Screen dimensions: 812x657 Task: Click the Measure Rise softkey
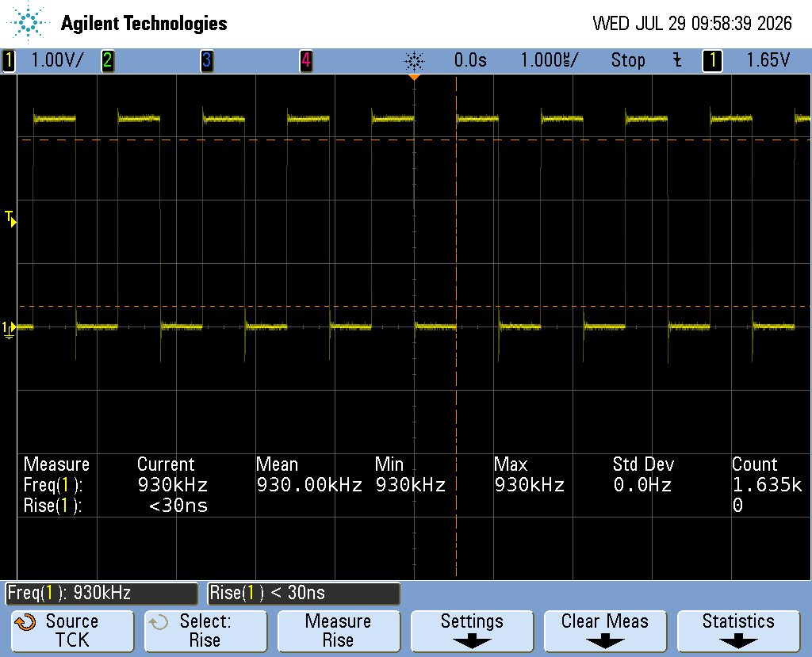click(x=339, y=631)
